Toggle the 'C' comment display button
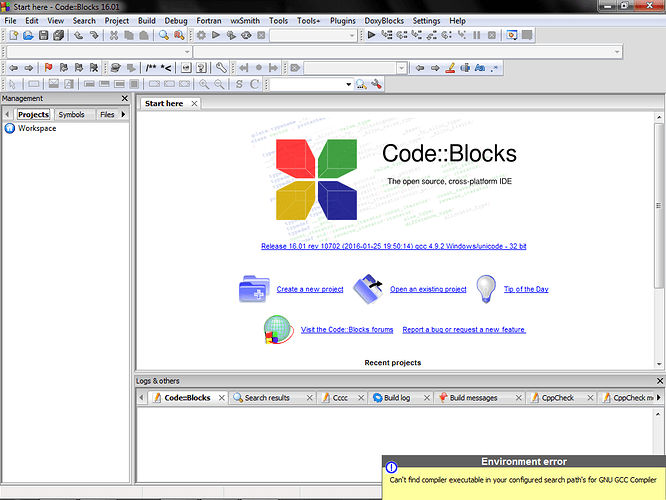Viewport: 666px width, 500px height. 254,84
